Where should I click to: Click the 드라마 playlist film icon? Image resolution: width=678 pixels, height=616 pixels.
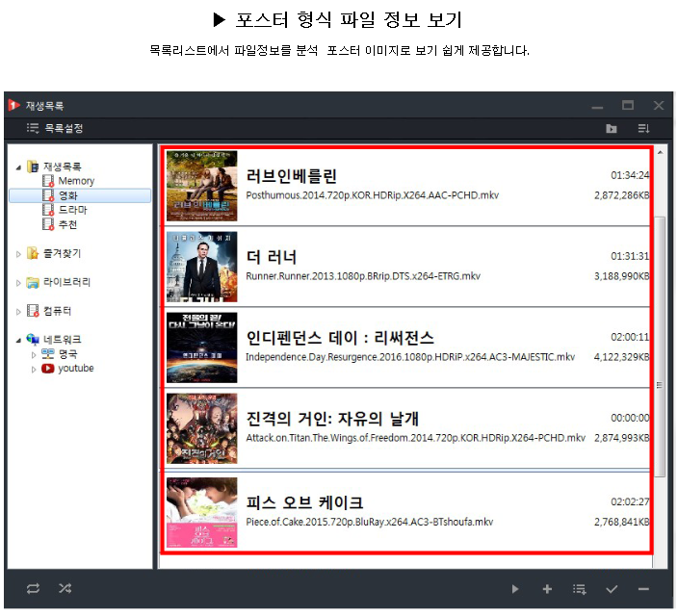coord(48,210)
